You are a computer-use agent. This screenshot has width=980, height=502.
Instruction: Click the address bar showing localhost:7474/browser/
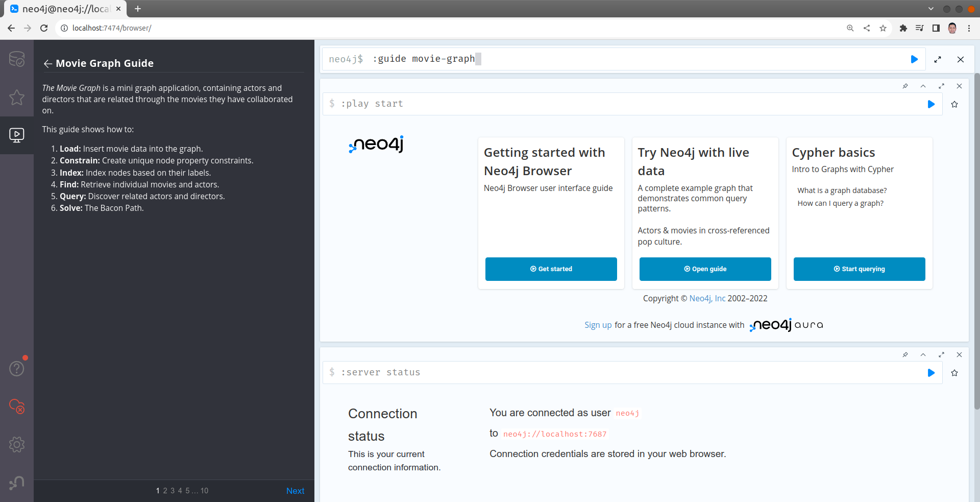449,28
